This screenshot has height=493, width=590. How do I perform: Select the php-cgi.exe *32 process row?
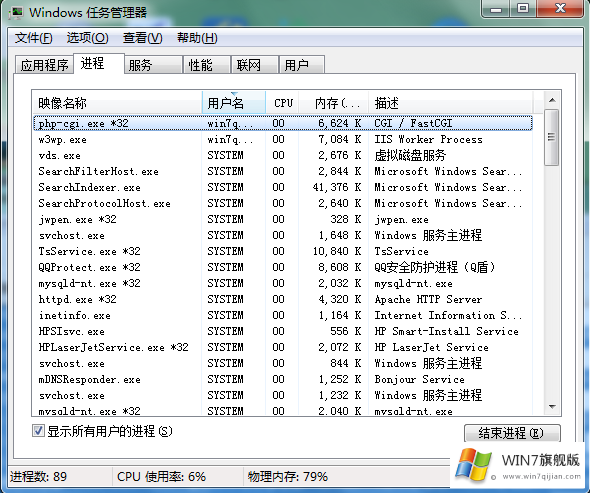[283, 123]
